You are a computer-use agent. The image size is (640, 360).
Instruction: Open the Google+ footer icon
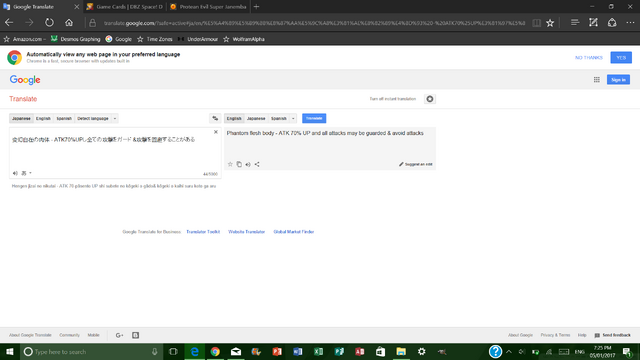(120, 335)
